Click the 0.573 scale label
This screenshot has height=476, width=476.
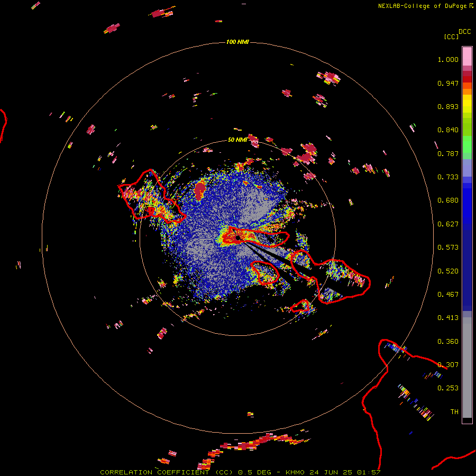(448, 248)
